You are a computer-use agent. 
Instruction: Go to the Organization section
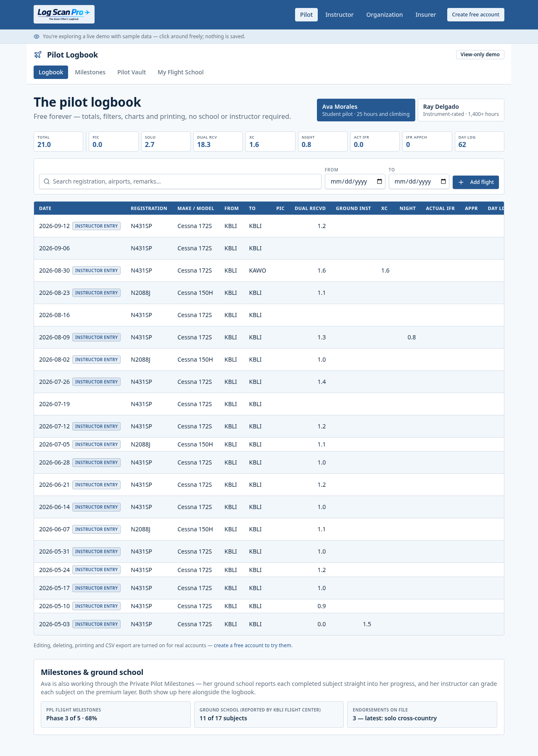385,15
